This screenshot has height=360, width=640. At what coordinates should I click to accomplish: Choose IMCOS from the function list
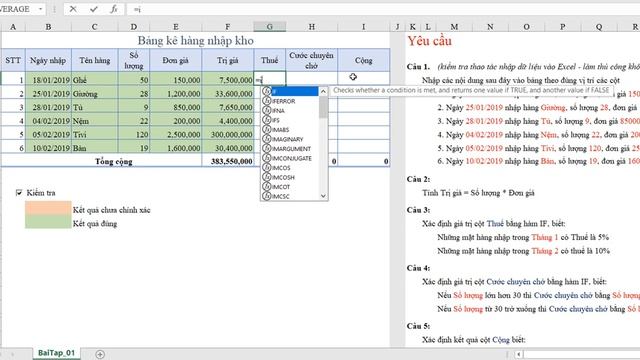[290, 167]
